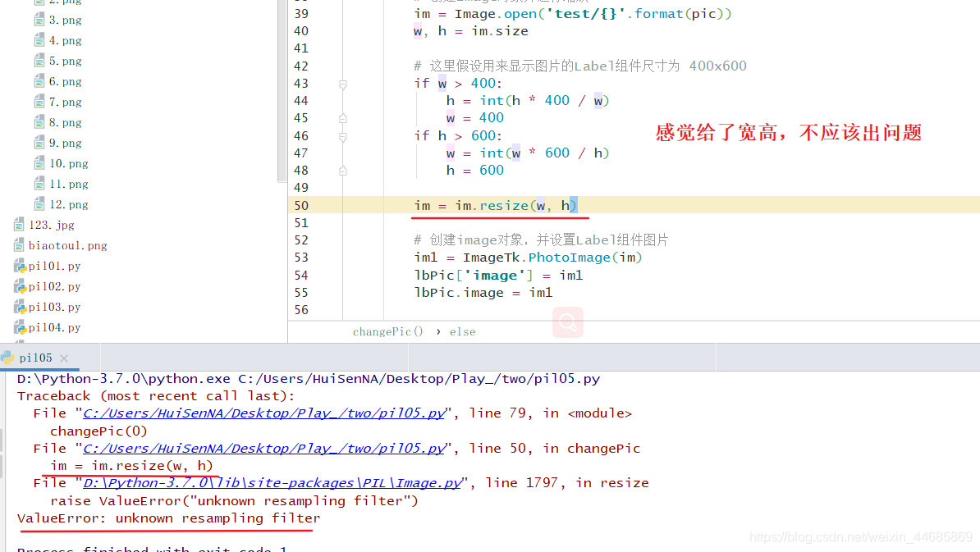Open the image icon beside 123.jpg
The height and width of the screenshot is (552, 980).
(x=18, y=224)
